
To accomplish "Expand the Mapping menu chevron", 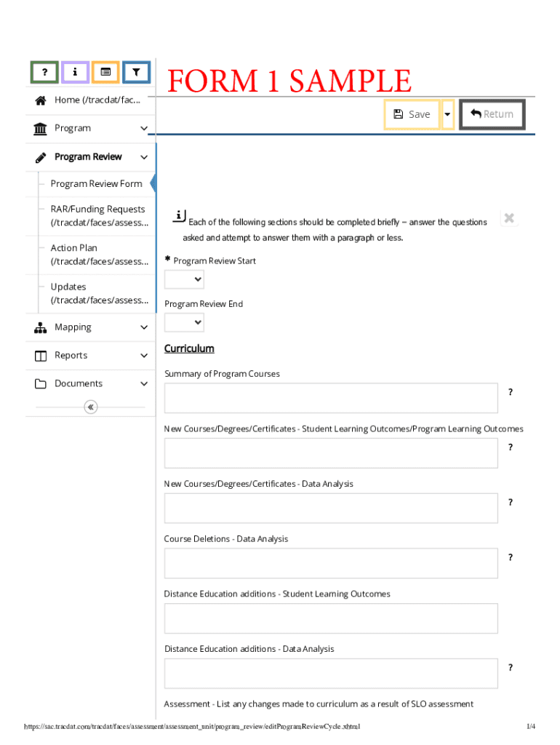I will [145, 327].
